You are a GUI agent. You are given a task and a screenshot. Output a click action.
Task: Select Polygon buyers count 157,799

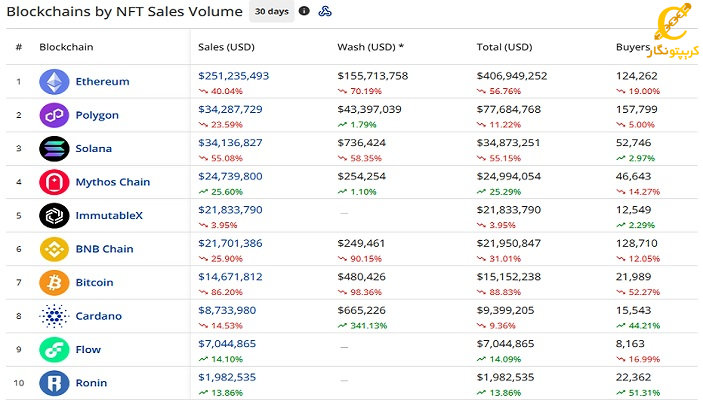(x=637, y=109)
